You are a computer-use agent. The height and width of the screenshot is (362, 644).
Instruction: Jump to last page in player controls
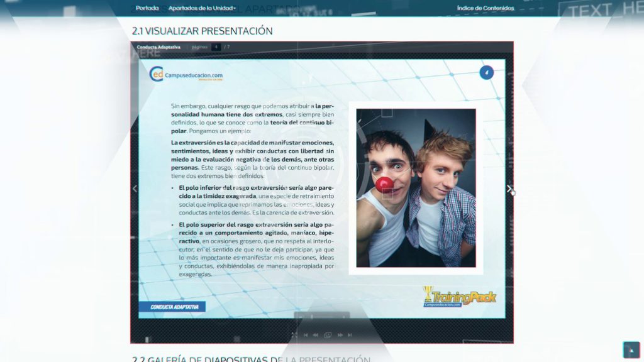(350, 335)
